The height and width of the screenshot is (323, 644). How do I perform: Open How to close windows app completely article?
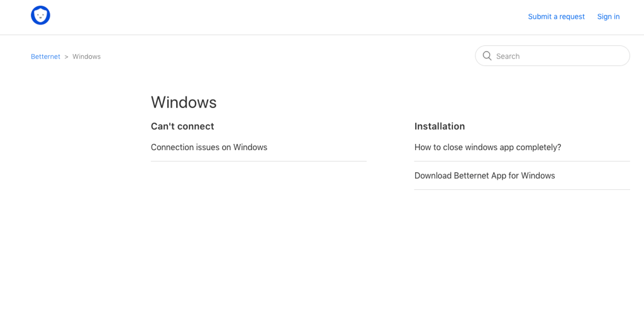[487, 147]
